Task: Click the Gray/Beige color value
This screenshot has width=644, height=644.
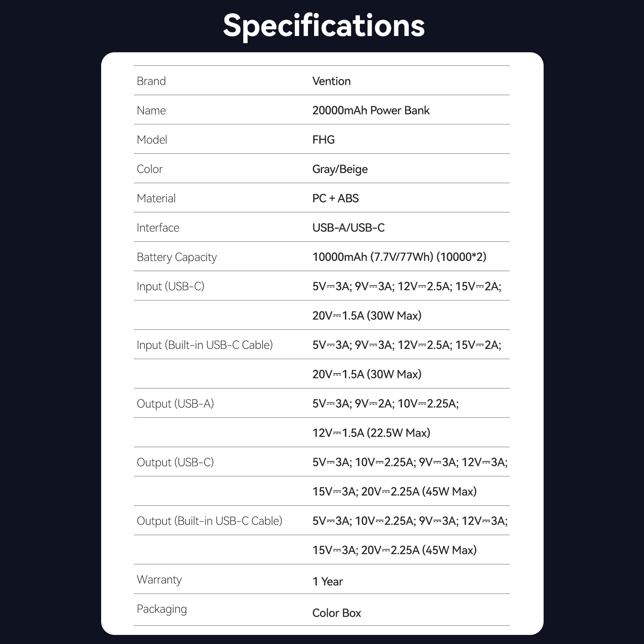Action: [x=340, y=169]
